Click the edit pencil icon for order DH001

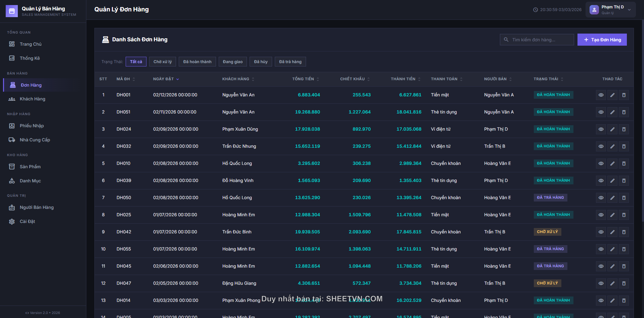612,95
